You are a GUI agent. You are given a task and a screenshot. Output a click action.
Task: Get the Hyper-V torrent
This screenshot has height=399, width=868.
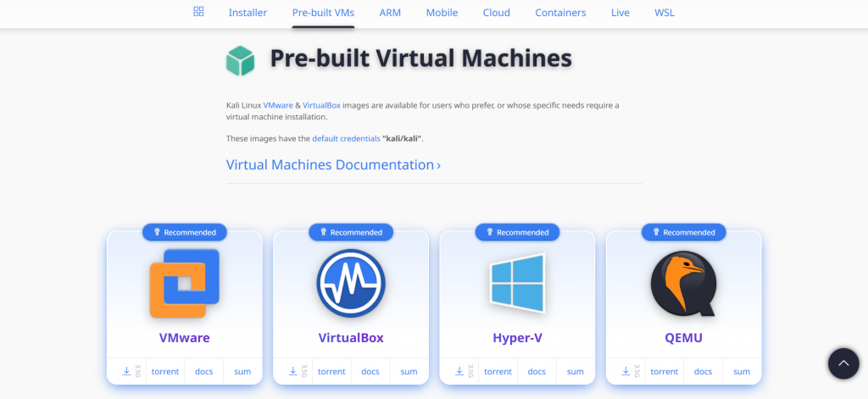[x=498, y=371]
